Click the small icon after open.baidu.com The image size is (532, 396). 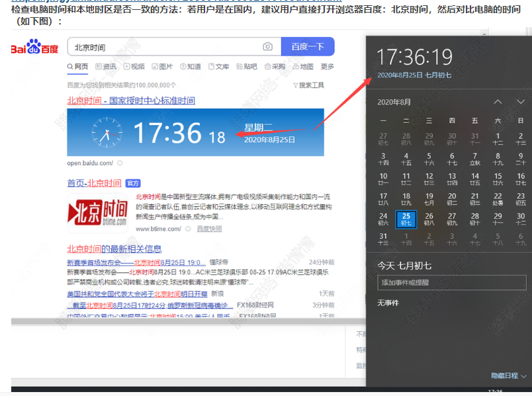[x=120, y=163]
